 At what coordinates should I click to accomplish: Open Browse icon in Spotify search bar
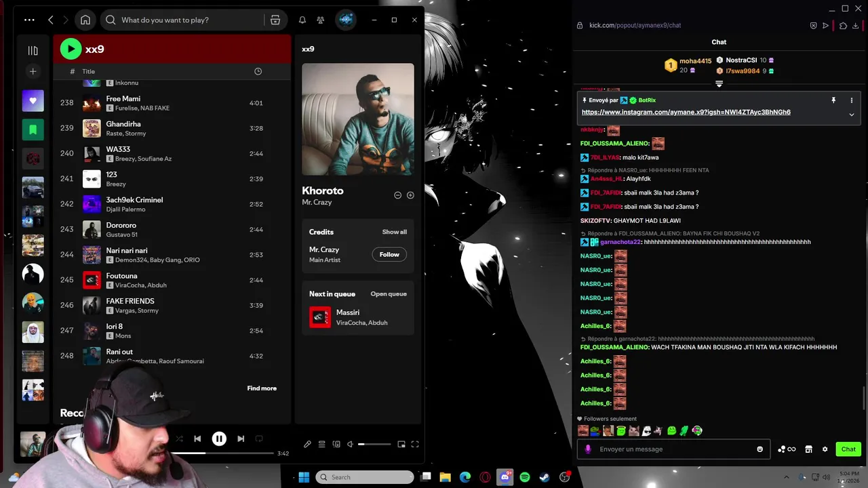[x=275, y=20]
